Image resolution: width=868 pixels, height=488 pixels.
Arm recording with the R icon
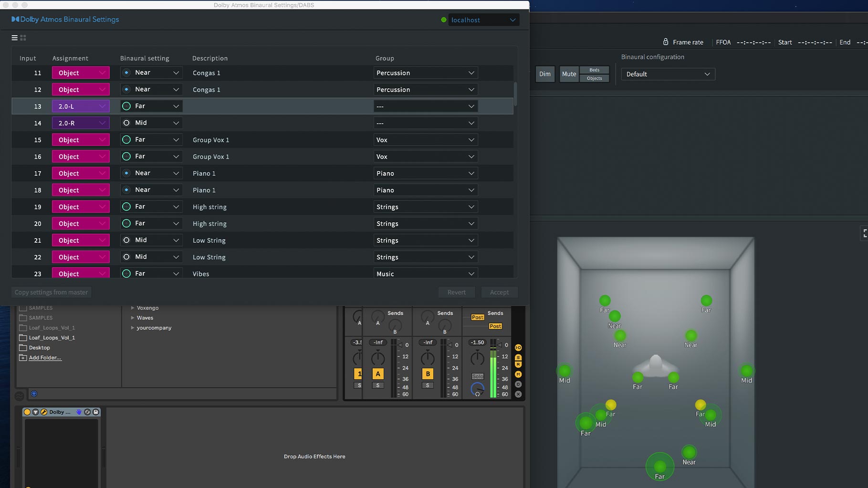tap(518, 364)
